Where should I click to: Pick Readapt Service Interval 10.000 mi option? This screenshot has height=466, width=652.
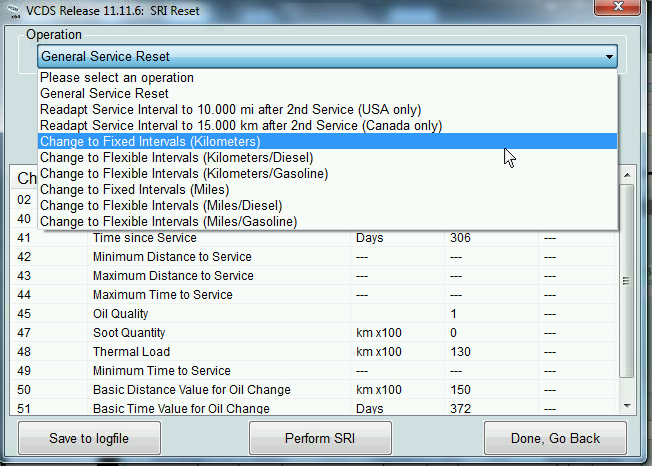(230, 110)
